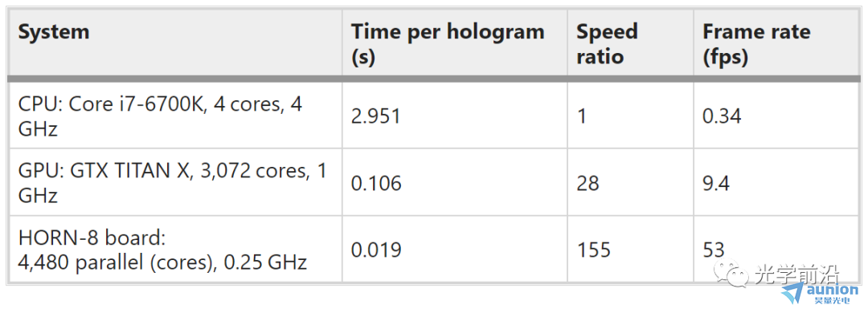
Task: Click the 53 frame rate cell
Action: pos(714,250)
